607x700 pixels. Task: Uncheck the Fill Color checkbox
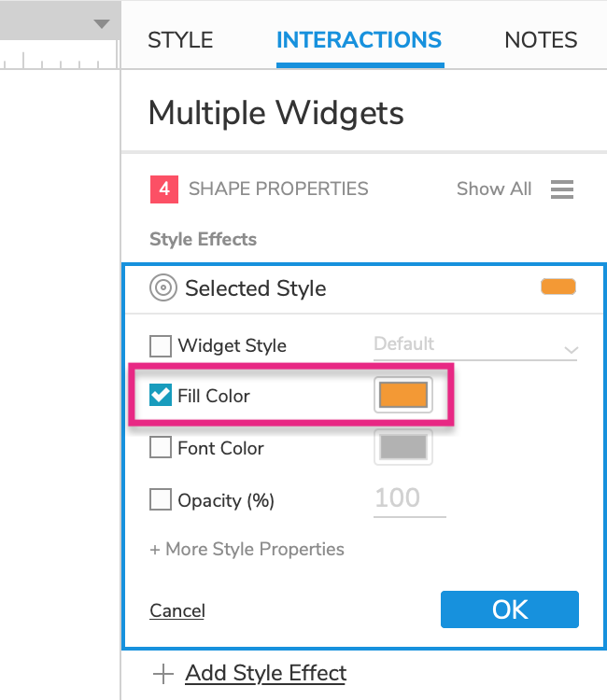pyautogui.click(x=161, y=396)
